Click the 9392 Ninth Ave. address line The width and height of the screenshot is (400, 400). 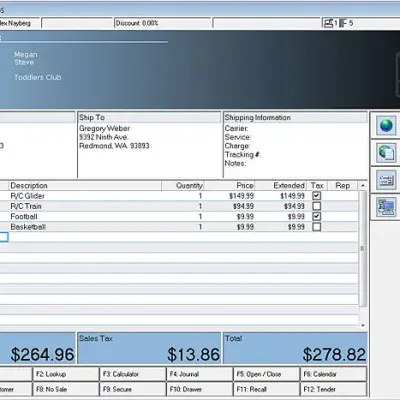[104, 137]
